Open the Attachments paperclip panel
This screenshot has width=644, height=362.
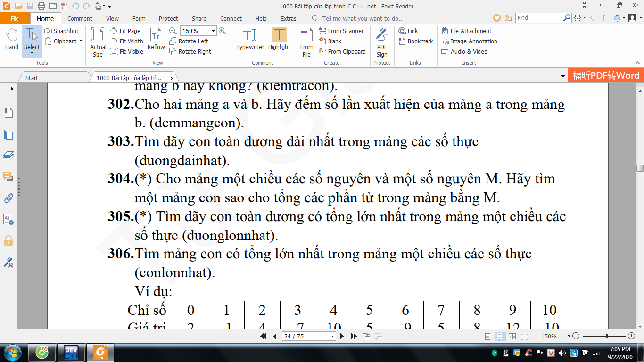[8, 198]
